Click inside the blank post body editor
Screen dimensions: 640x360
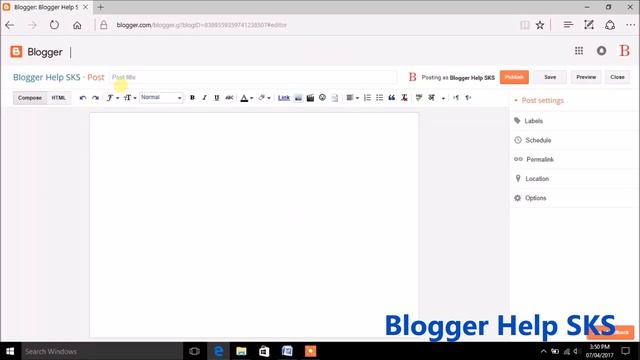(x=254, y=224)
